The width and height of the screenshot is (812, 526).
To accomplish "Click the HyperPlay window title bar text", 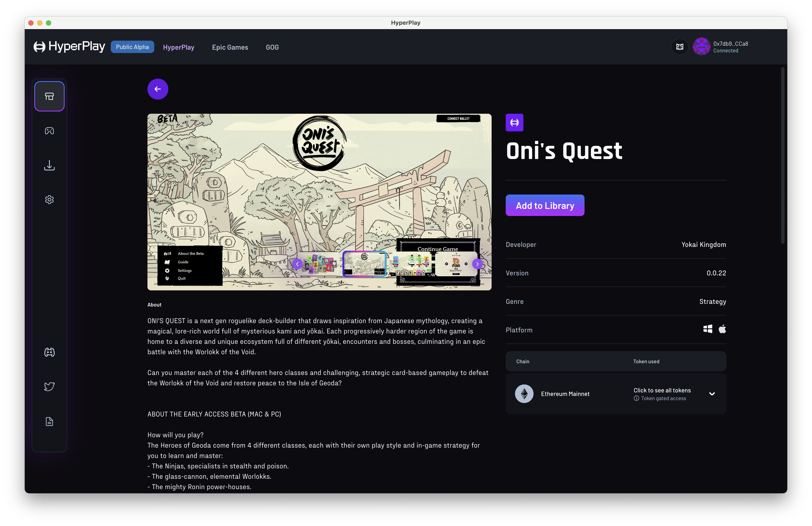I will [x=406, y=23].
